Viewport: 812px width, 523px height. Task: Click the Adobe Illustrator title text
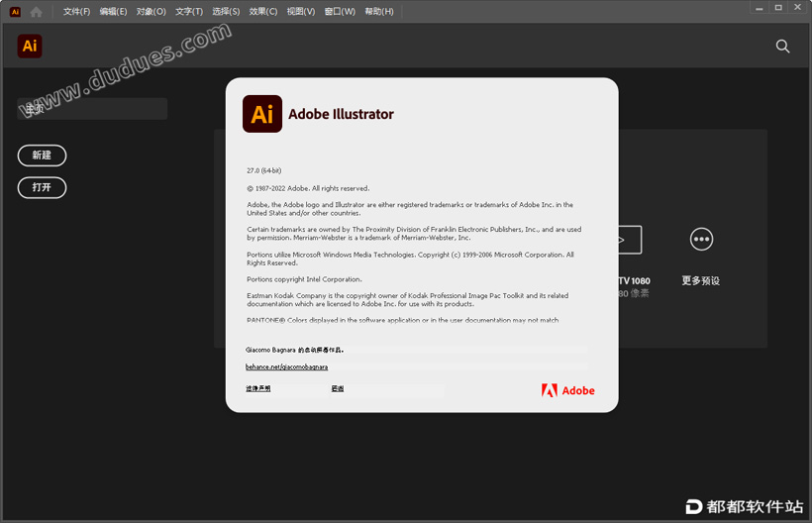pos(341,114)
